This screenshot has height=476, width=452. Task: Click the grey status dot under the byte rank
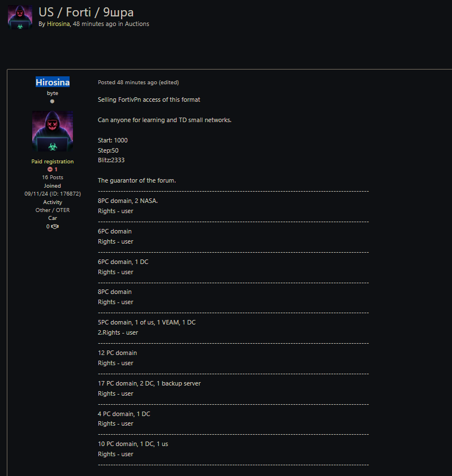(53, 101)
